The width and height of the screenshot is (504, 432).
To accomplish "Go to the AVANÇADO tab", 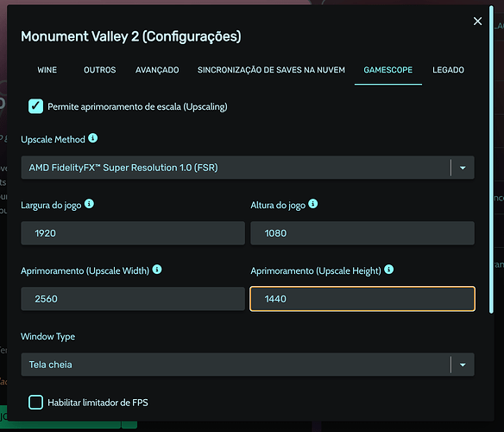I will coord(157,70).
